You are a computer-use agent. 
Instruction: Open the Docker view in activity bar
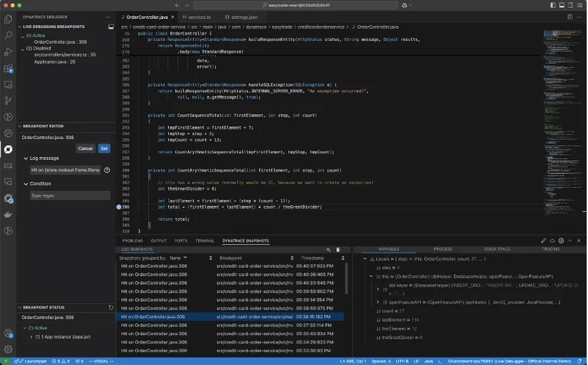click(8, 214)
